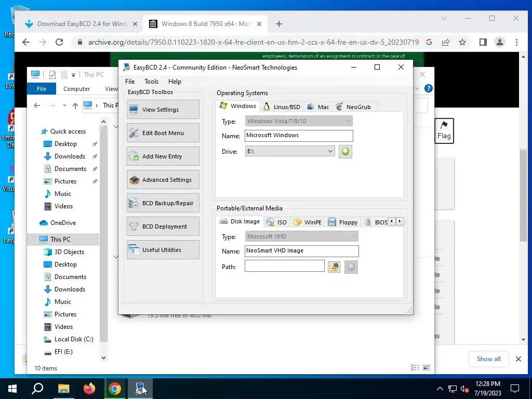Open recent locations dropdown in File Explorer
The image size is (532, 399).
click(64, 105)
